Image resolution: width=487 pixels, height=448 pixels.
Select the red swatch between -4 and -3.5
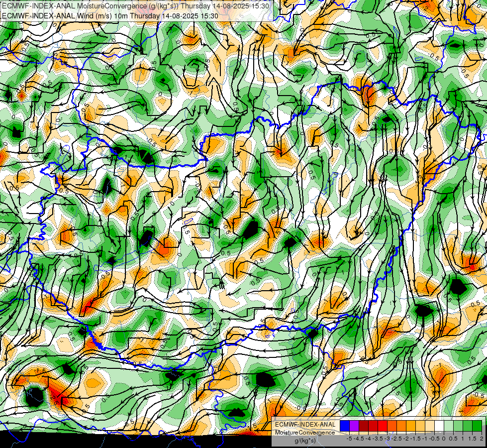pos(373,426)
